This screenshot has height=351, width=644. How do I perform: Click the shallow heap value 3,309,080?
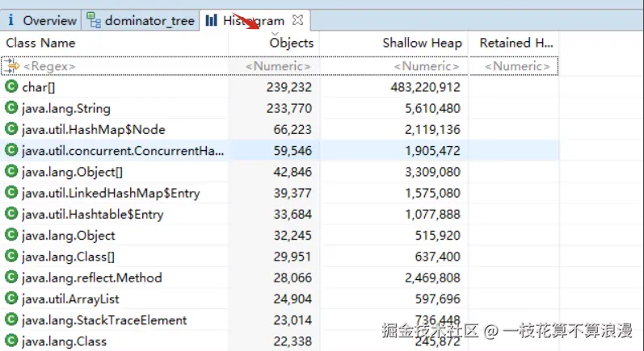[x=432, y=172]
